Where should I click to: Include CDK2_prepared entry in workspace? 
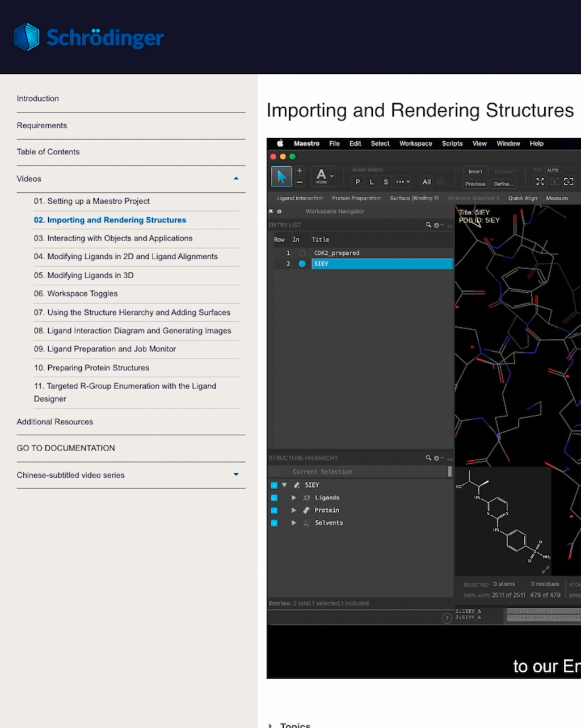tap(302, 253)
